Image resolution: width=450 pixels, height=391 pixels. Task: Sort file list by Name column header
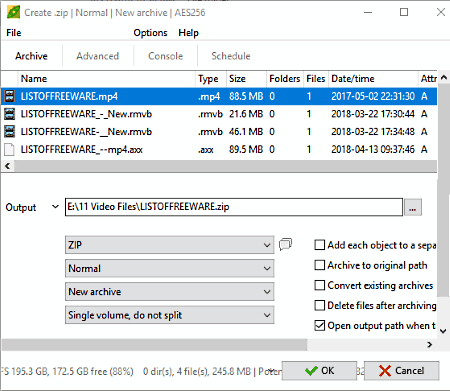pos(106,79)
